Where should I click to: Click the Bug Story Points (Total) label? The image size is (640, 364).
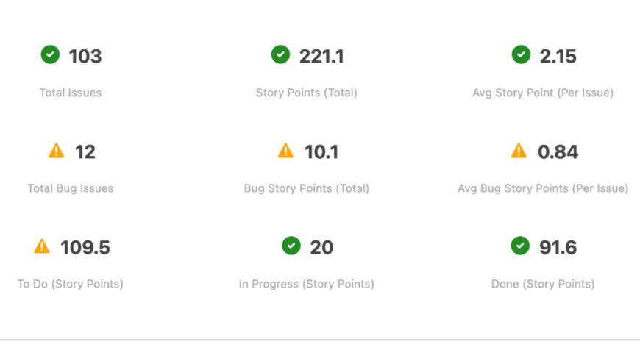pos(307,188)
